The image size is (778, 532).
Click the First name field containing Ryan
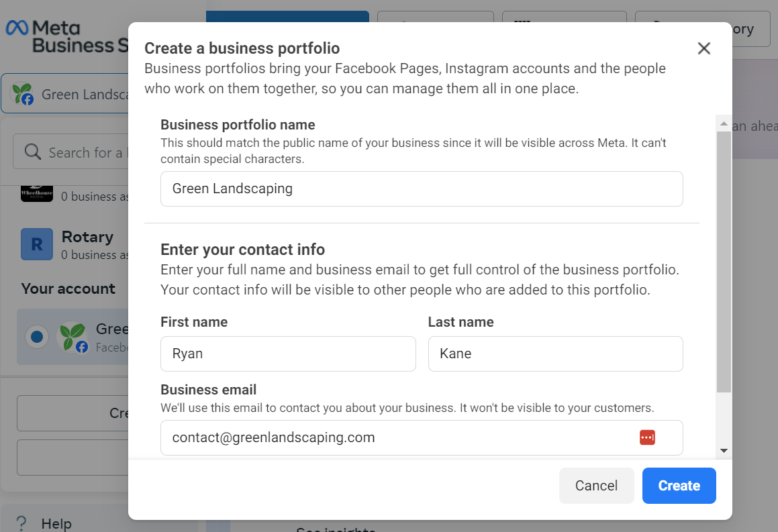[288, 354]
